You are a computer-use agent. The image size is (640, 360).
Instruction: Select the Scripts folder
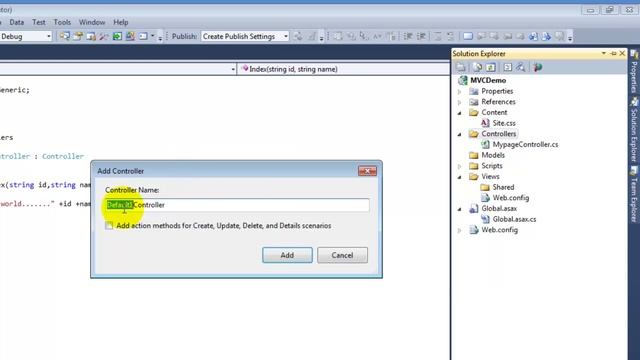[492, 166]
